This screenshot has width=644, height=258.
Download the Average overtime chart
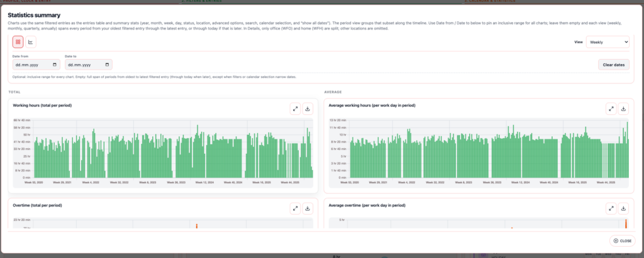623,208
